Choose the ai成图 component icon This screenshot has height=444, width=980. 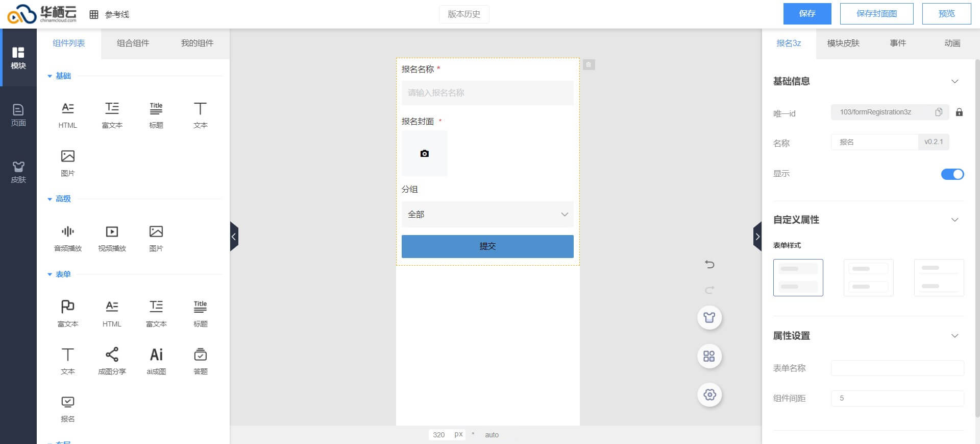[156, 355]
